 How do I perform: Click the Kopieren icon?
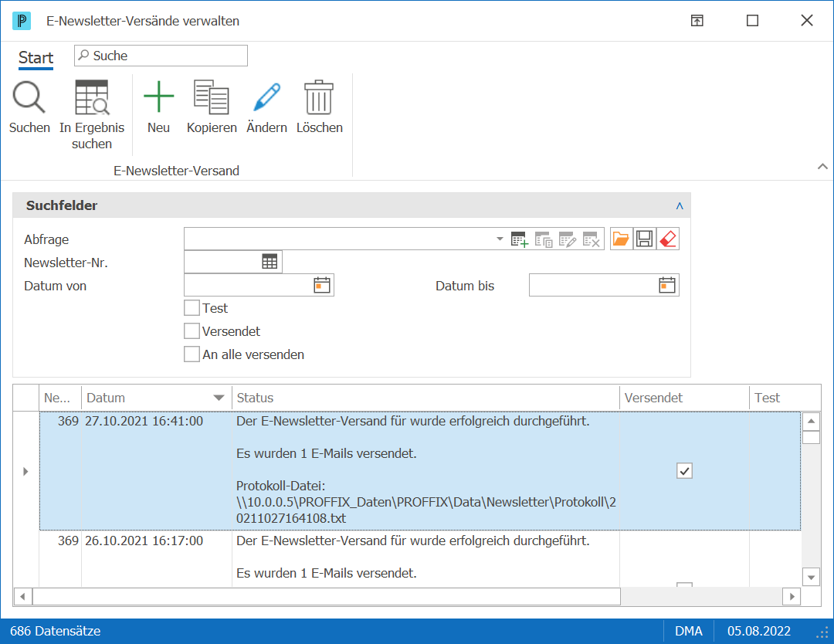pyautogui.click(x=211, y=98)
